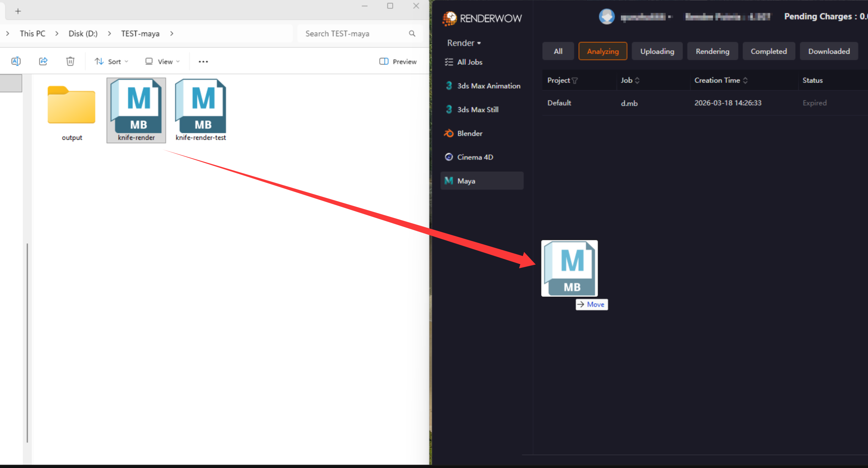The width and height of the screenshot is (868, 468).
Task: Open 3ds Max Still in sidebar
Action: click(482, 110)
